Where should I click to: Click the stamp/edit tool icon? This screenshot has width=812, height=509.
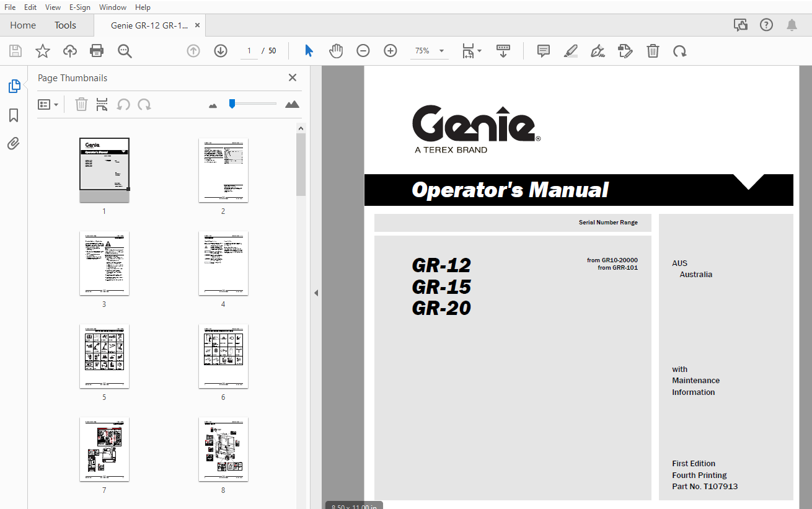pyautogui.click(x=625, y=51)
